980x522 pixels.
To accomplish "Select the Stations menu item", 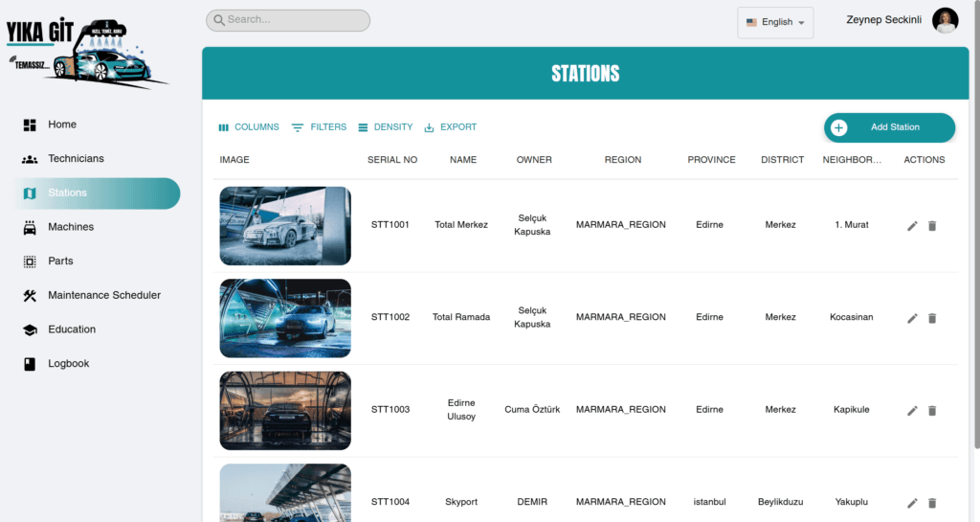I will pyautogui.click(x=97, y=193).
